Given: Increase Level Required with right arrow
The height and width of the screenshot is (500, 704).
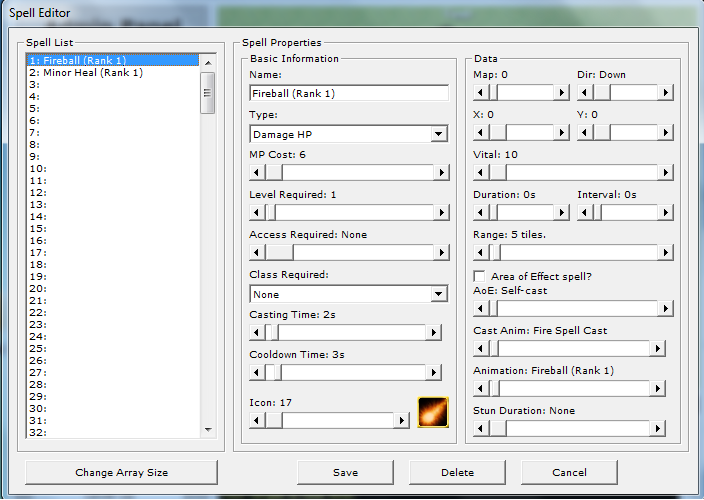Looking at the screenshot, I should (x=441, y=212).
